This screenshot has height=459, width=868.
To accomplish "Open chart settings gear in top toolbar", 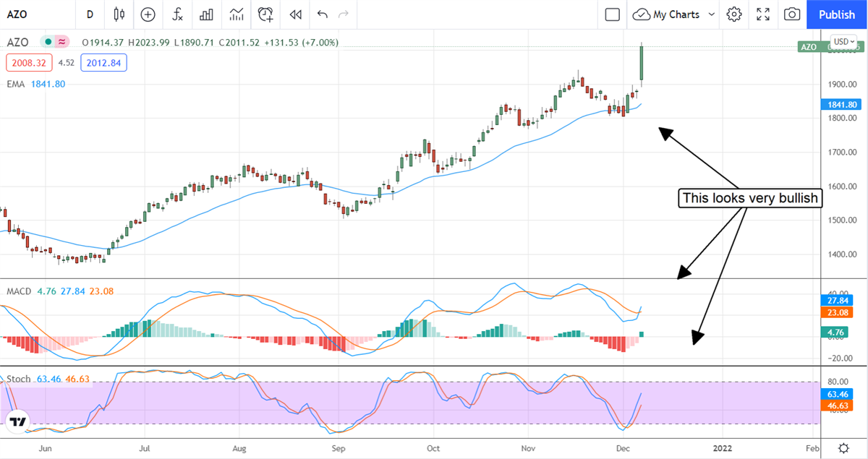I will pyautogui.click(x=734, y=14).
